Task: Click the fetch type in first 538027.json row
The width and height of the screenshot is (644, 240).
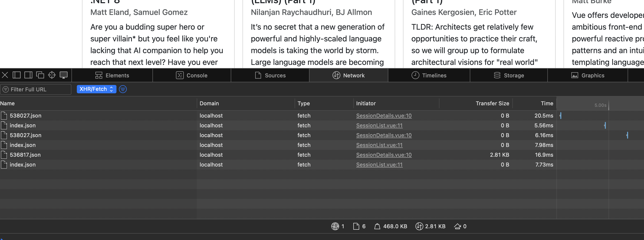Action: click(x=304, y=116)
